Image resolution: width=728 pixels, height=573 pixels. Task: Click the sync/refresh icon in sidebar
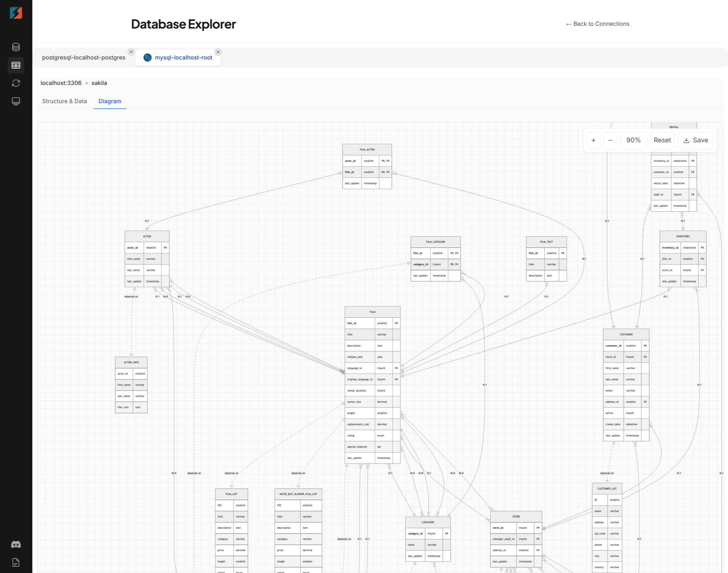pos(16,83)
